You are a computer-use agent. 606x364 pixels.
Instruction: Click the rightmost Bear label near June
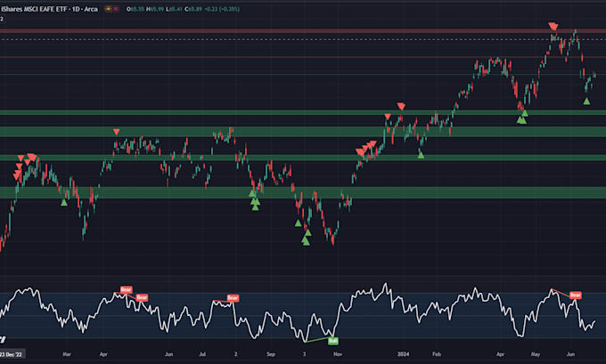coord(575,295)
